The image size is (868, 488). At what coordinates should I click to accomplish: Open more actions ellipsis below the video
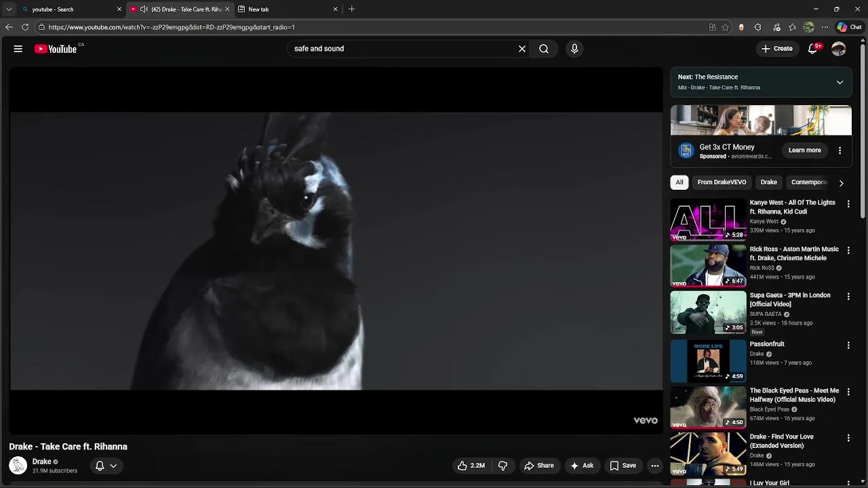tap(655, 466)
